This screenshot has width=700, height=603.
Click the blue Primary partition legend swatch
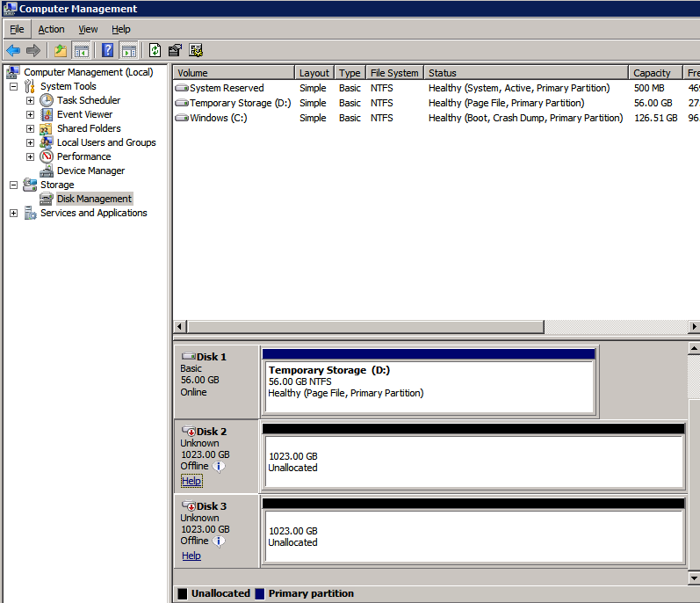260,593
